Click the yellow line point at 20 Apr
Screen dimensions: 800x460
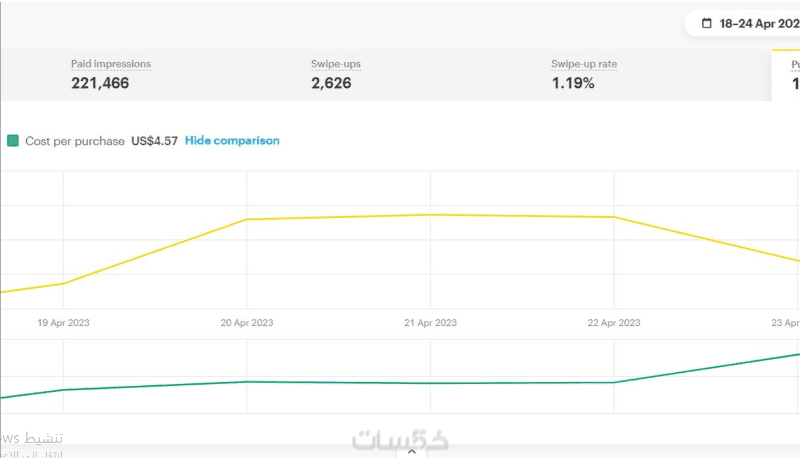(247, 219)
